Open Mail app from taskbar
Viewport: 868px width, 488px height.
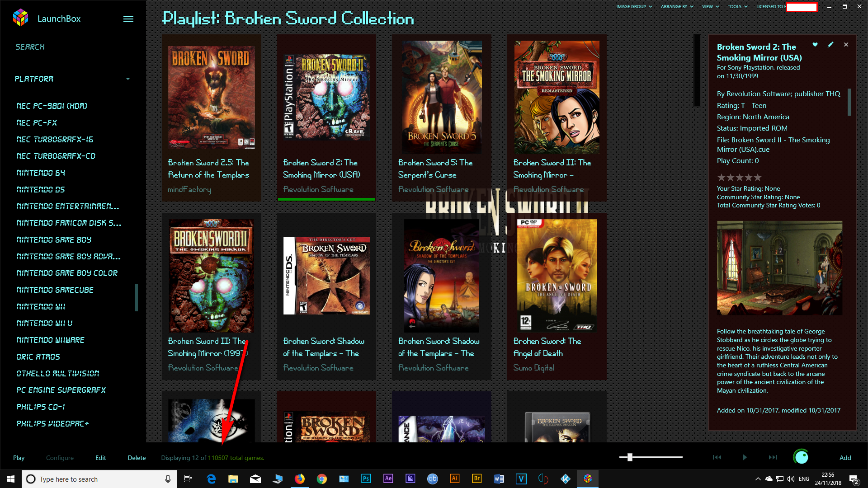tap(255, 479)
